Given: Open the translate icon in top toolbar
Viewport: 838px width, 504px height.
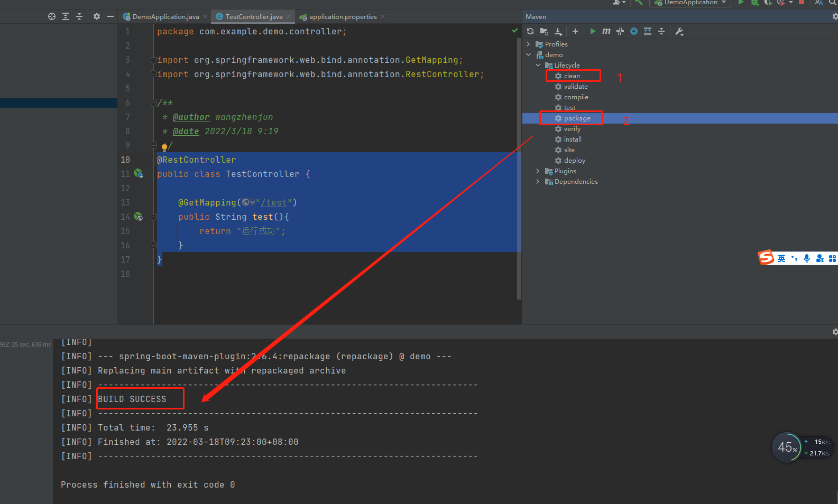Looking at the screenshot, I should (819, 2).
